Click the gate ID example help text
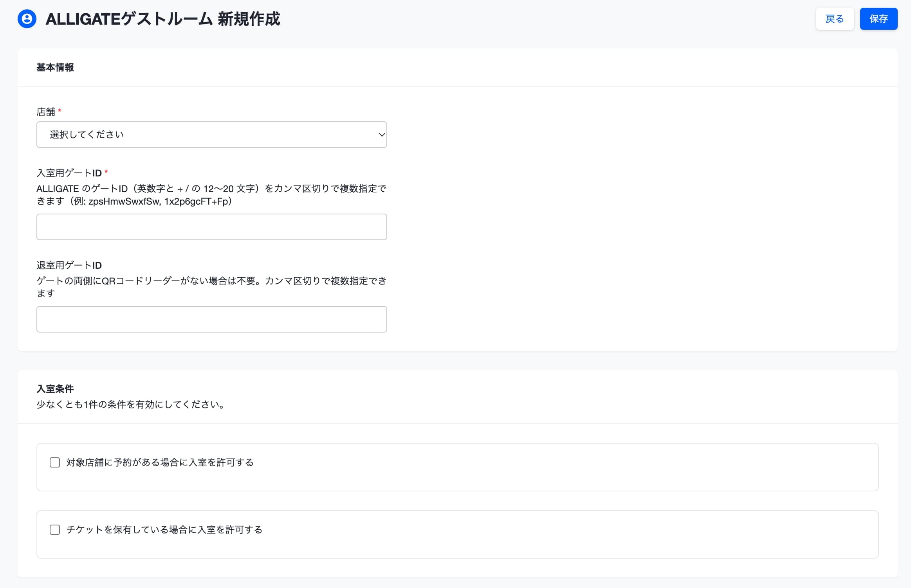The height and width of the screenshot is (588, 911). 211,195
